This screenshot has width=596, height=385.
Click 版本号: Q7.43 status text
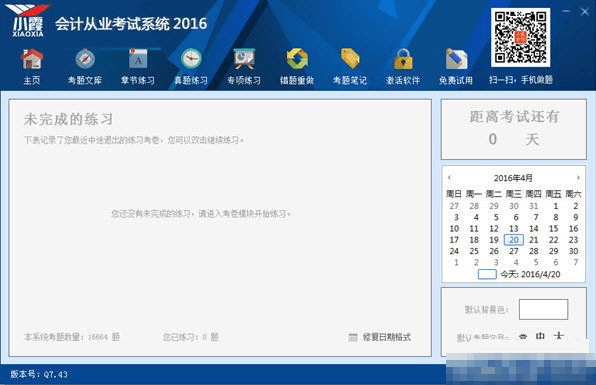click(x=39, y=374)
